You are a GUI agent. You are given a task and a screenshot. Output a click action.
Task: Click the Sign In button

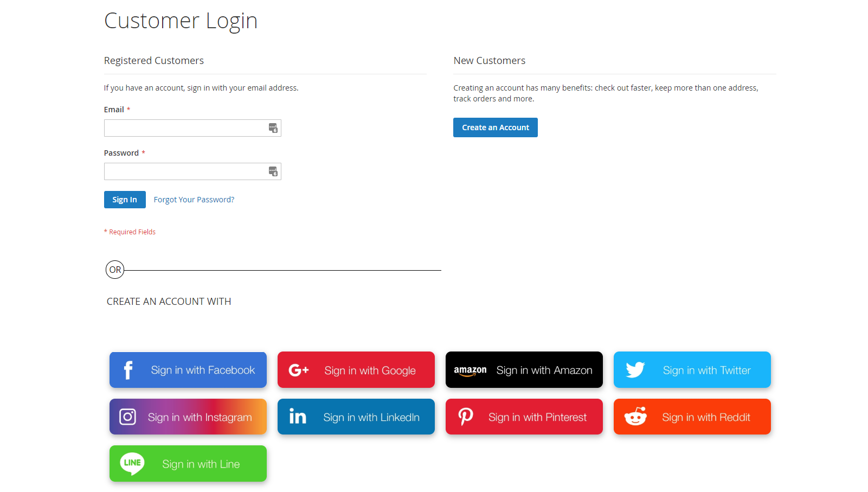coord(125,200)
